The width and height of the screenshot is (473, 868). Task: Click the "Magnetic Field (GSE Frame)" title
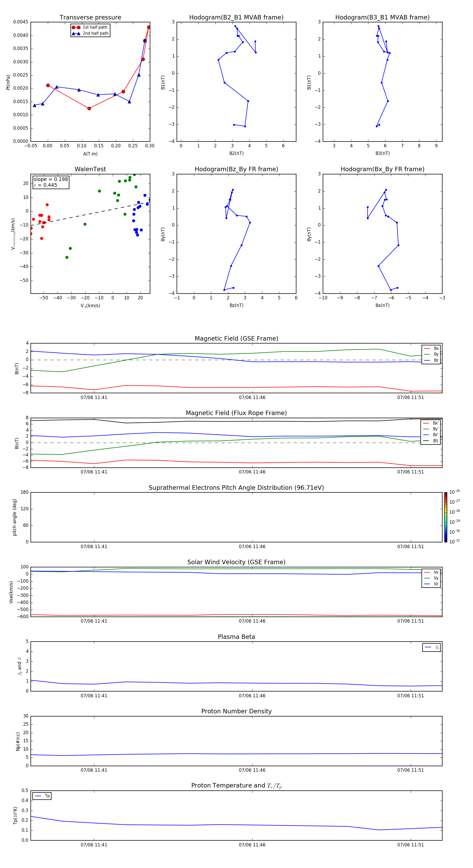[236, 339]
